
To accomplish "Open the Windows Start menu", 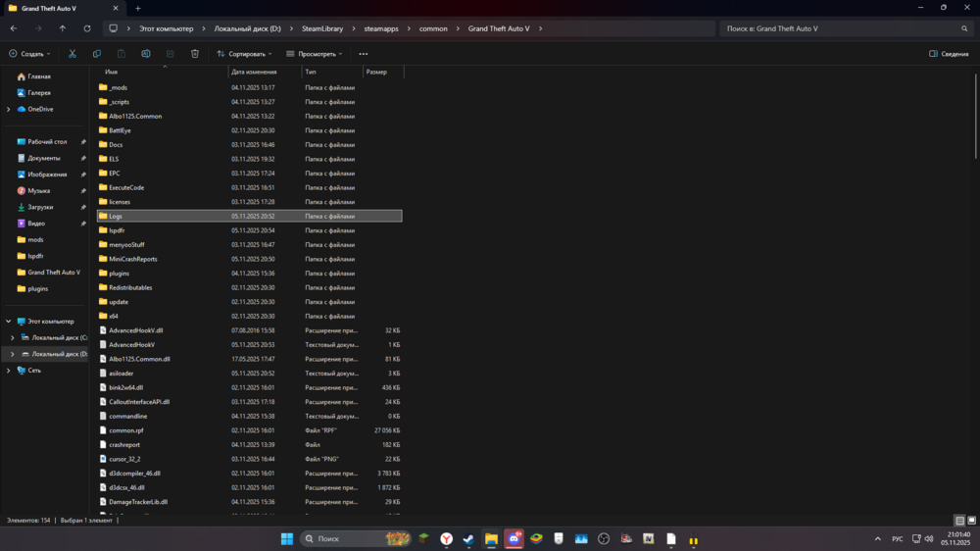I will pyautogui.click(x=287, y=538).
